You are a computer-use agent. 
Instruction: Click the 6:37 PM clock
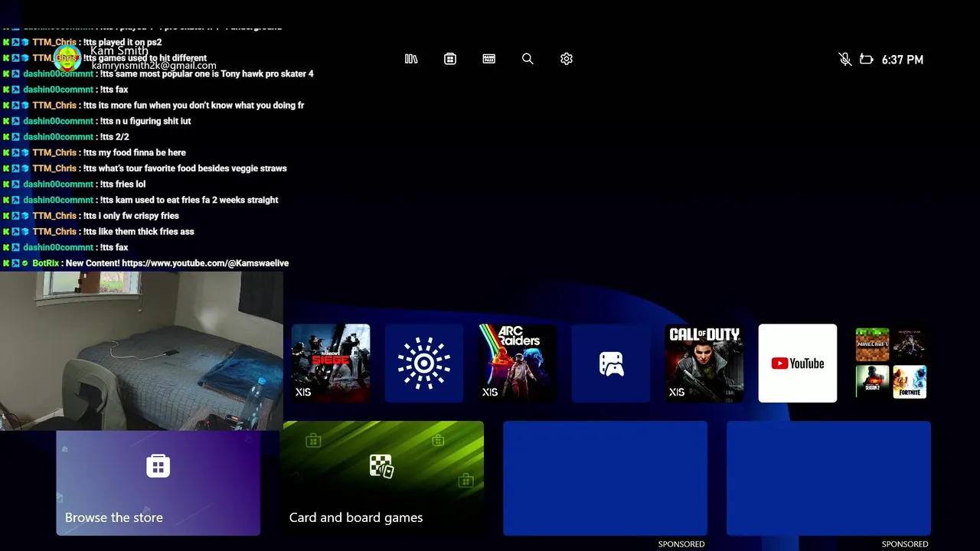point(903,59)
